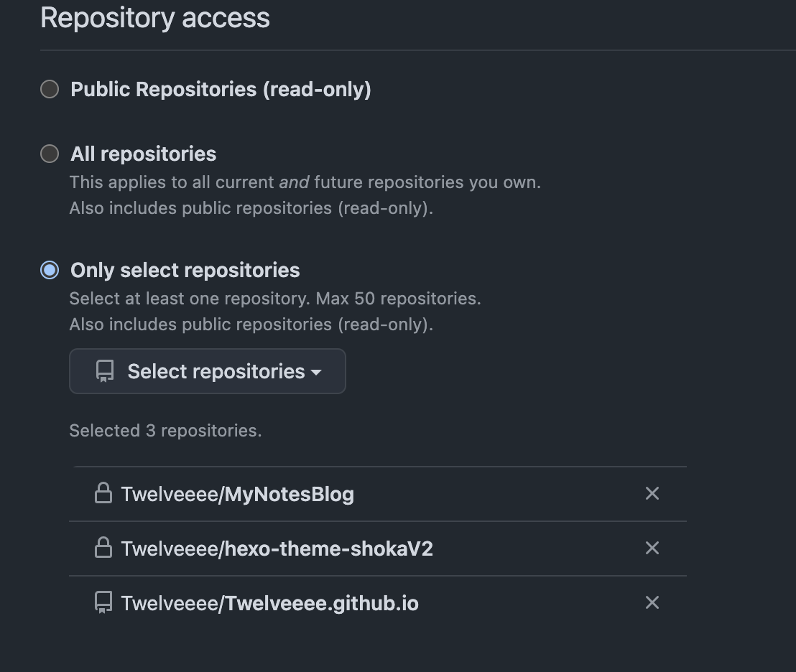The width and height of the screenshot is (796, 672).
Task: Click the "Public Repositories (read-only)" label text
Action: coord(221,89)
